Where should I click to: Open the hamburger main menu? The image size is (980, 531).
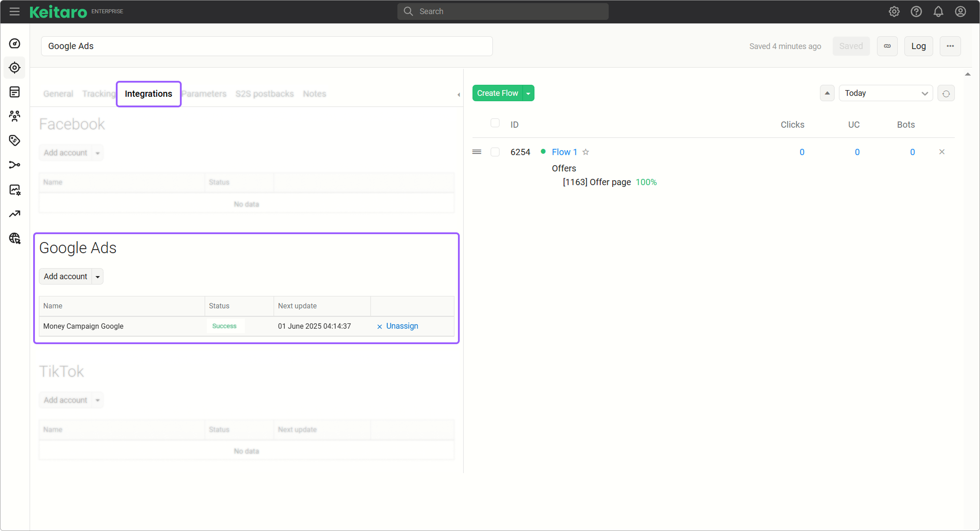15,11
